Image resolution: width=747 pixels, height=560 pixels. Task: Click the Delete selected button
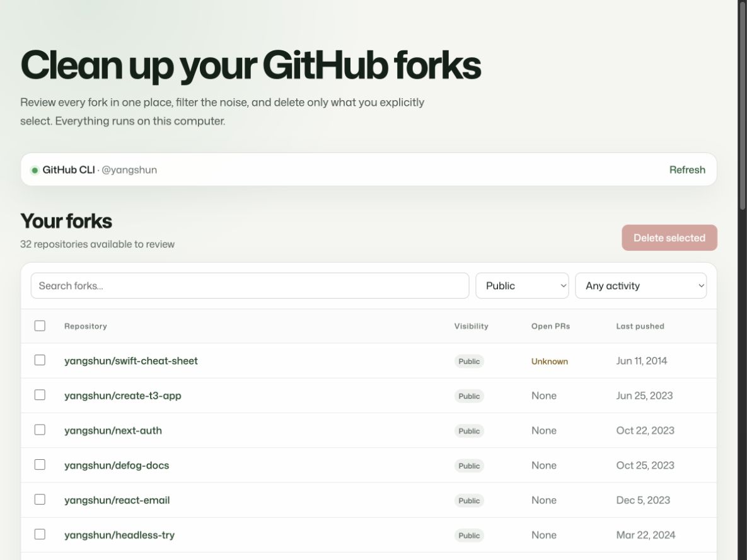(669, 237)
